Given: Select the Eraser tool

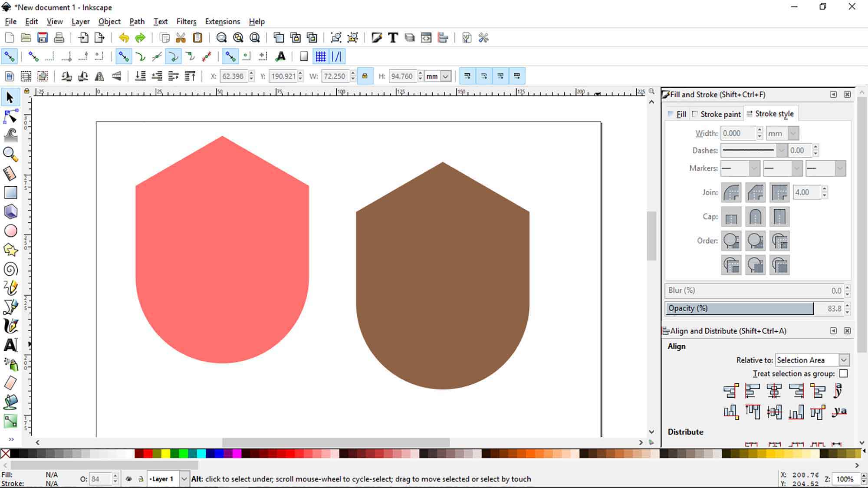Looking at the screenshot, I should point(10,383).
